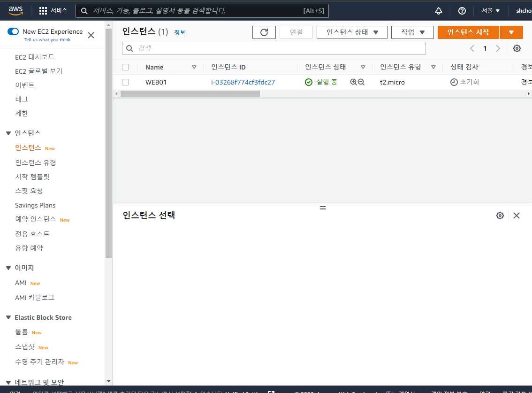Open AMI 카탈로그 in sidebar

click(35, 298)
